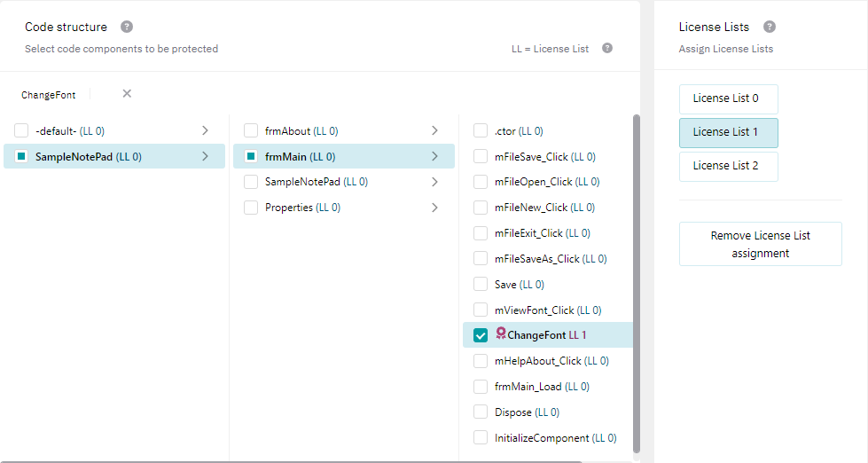Click the ChangeFont search field
868x463 pixels.
tap(53, 95)
